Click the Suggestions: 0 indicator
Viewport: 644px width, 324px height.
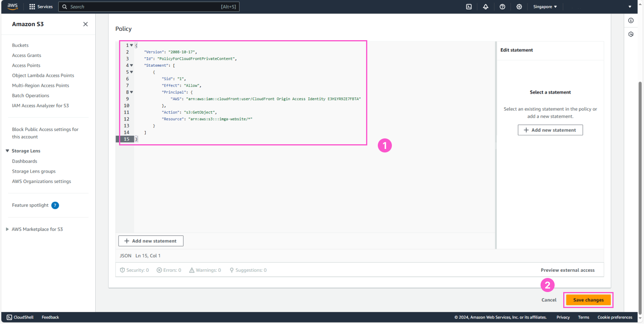(x=248, y=270)
